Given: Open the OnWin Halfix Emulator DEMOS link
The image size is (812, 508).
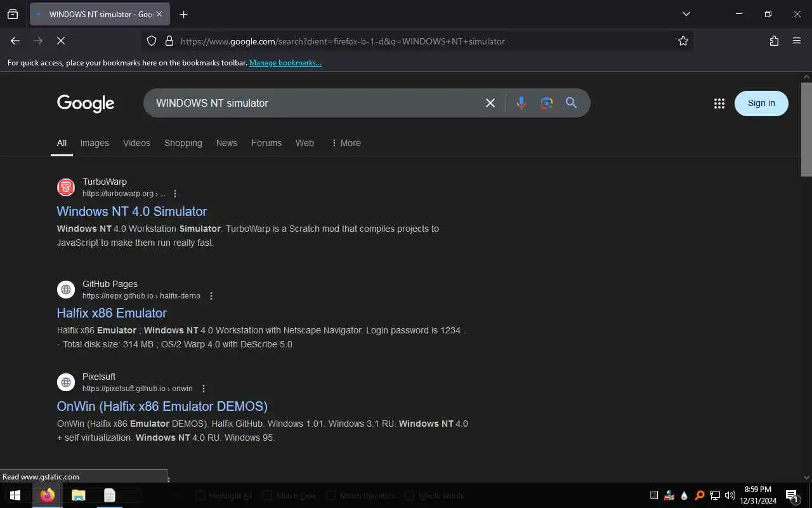Looking at the screenshot, I should point(162,406).
